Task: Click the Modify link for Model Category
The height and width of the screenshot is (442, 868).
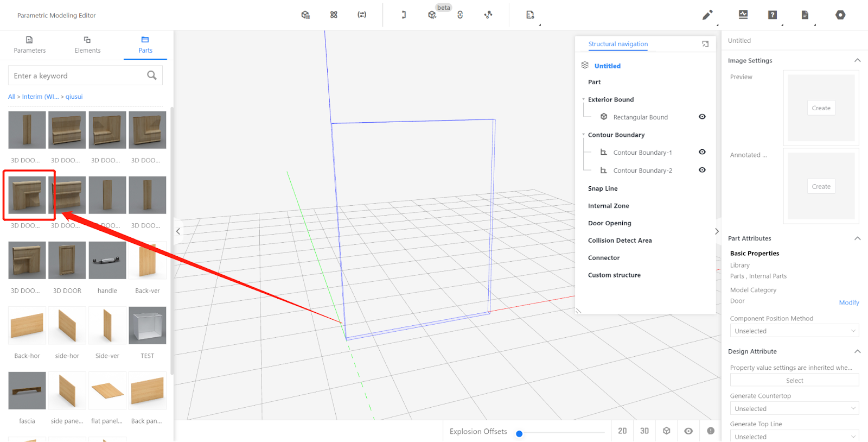Action: [x=848, y=302]
